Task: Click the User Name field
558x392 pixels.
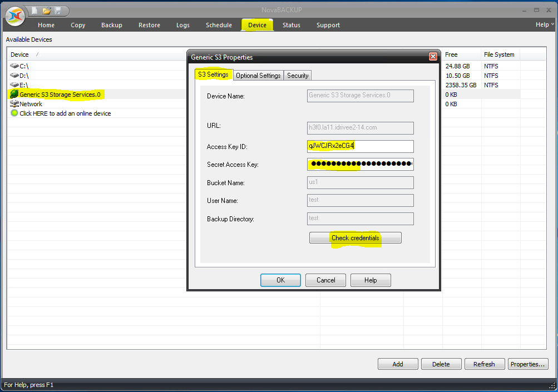Action: 360,200
